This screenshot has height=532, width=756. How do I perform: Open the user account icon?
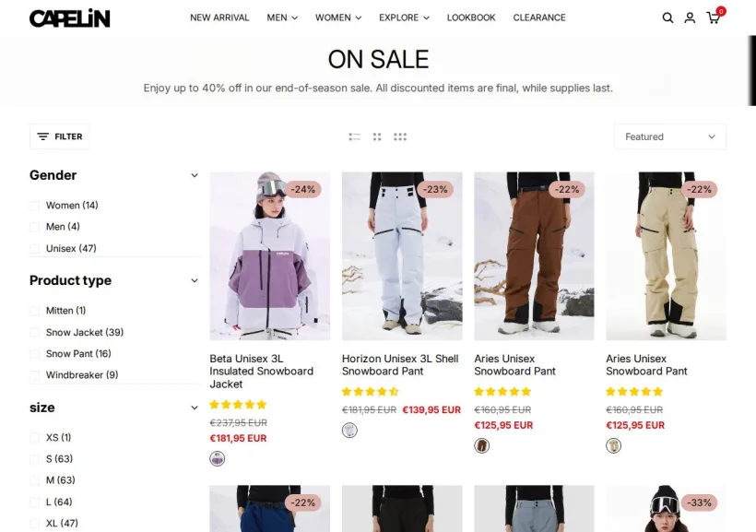pos(690,18)
